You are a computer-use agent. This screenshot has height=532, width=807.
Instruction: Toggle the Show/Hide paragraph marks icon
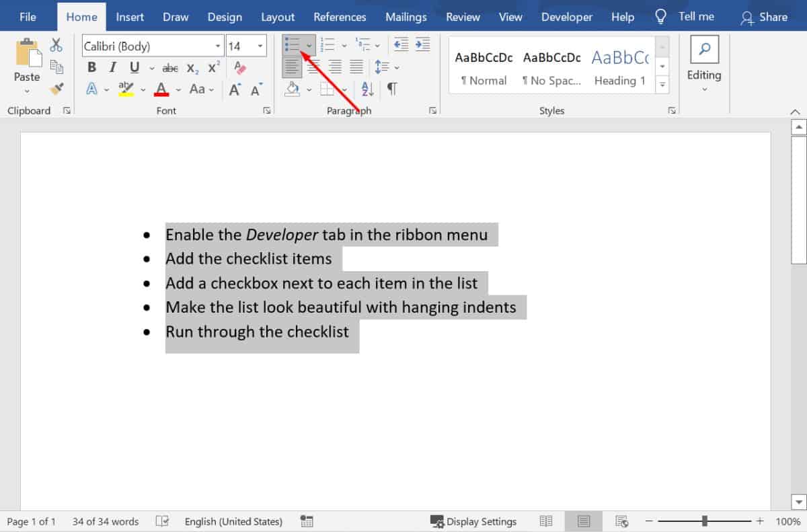[392, 89]
